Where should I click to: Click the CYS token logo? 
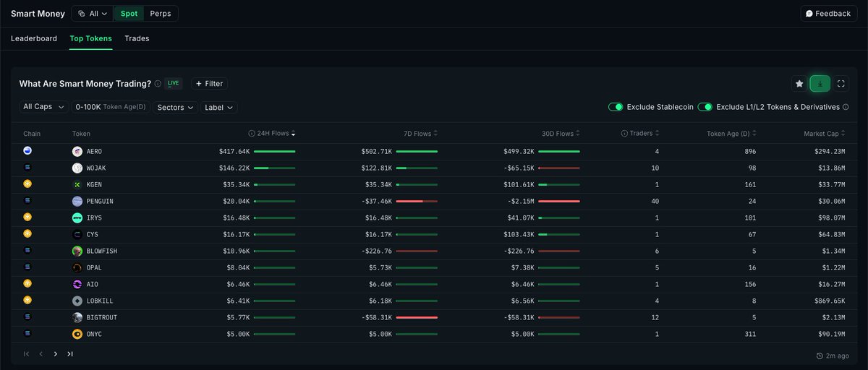coord(77,235)
